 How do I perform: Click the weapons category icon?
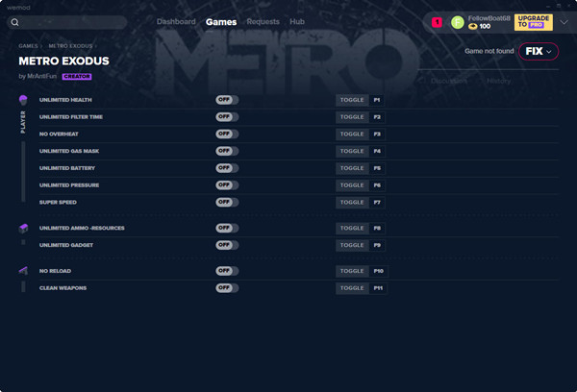pos(23,272)
